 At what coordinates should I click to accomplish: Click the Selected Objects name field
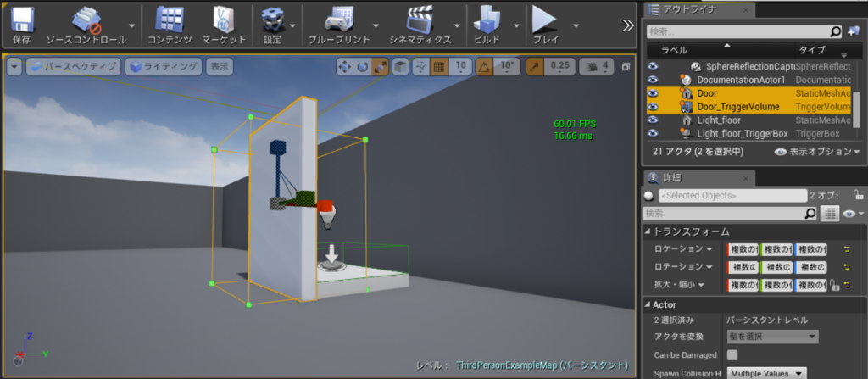pos(732,195)
